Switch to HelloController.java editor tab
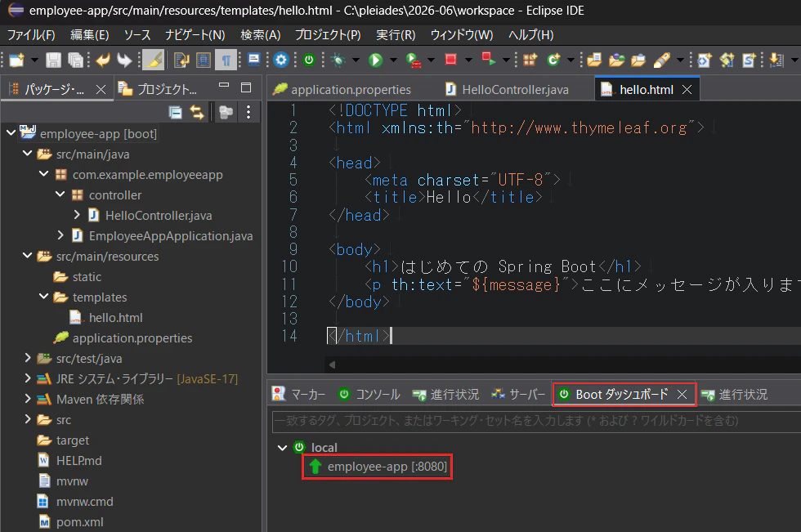The height and width of the screenshot is (532, 801). click(507, 90)
